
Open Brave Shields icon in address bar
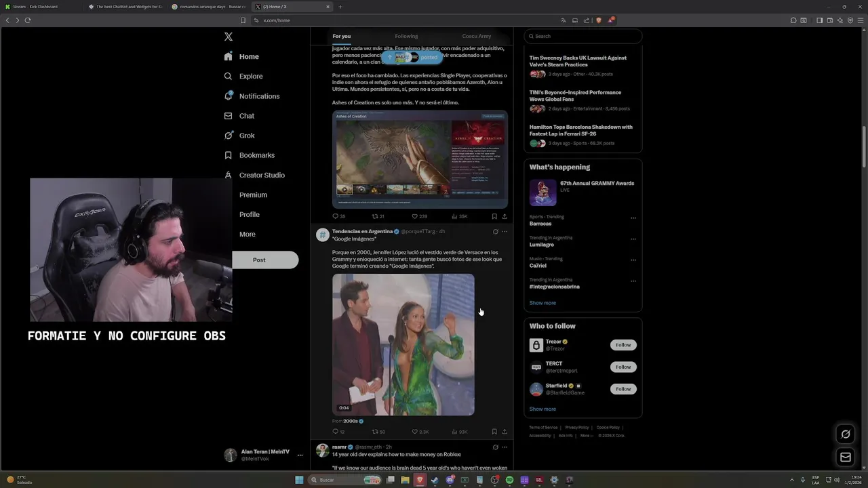pyautogui.click(x=598, y=20)
